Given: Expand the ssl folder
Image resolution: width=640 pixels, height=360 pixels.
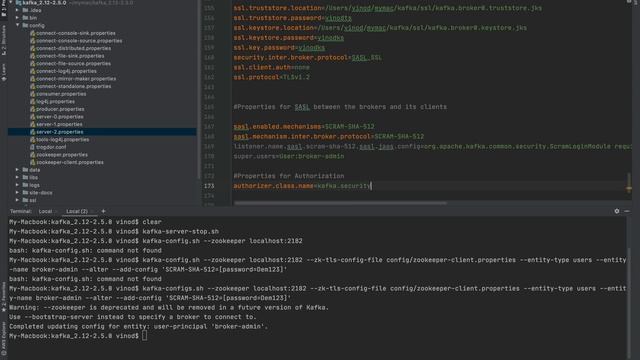Looking at the screenshot, I should (x=17, y=200).
